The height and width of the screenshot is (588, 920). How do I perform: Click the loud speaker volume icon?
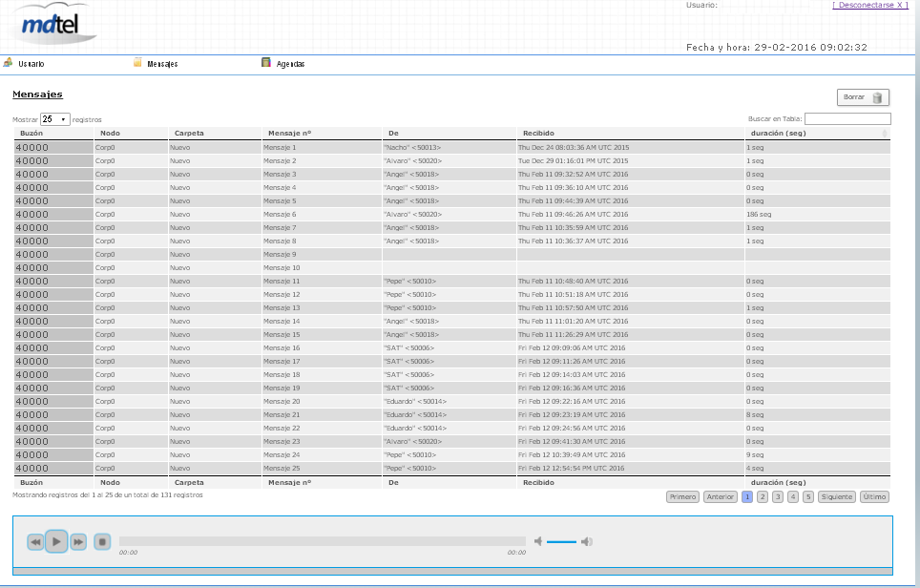click(587, 541)
